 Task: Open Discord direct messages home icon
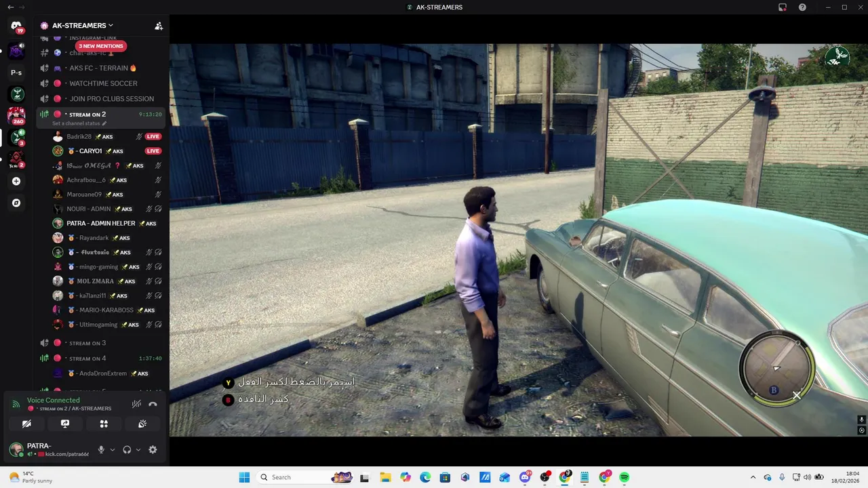(16, 26)
